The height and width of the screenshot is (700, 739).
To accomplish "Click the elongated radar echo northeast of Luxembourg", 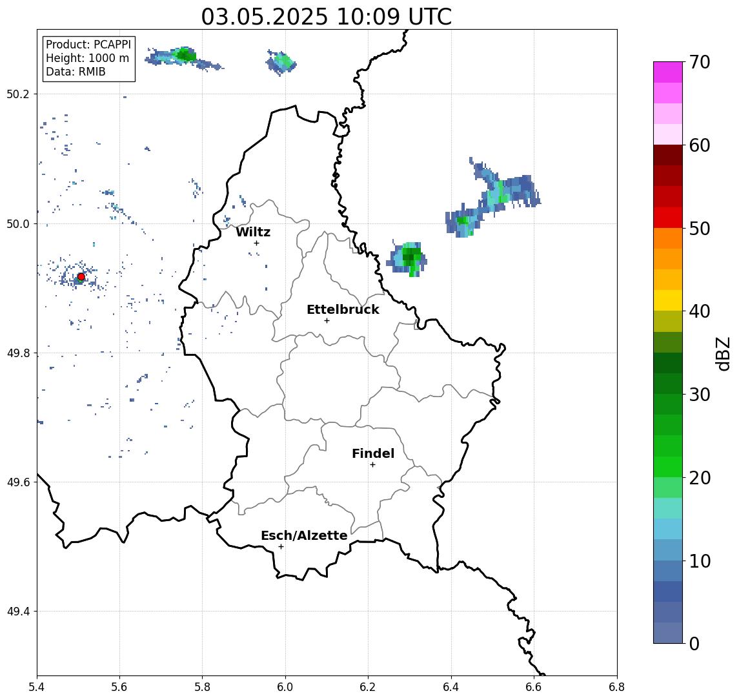I will click(x=492, y=198).
